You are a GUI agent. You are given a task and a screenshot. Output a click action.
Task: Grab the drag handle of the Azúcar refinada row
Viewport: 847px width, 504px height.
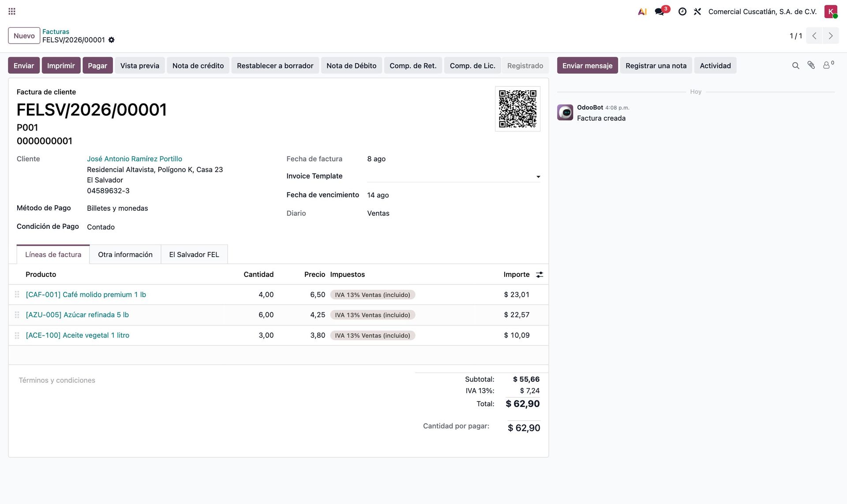(x=17, y=315)
